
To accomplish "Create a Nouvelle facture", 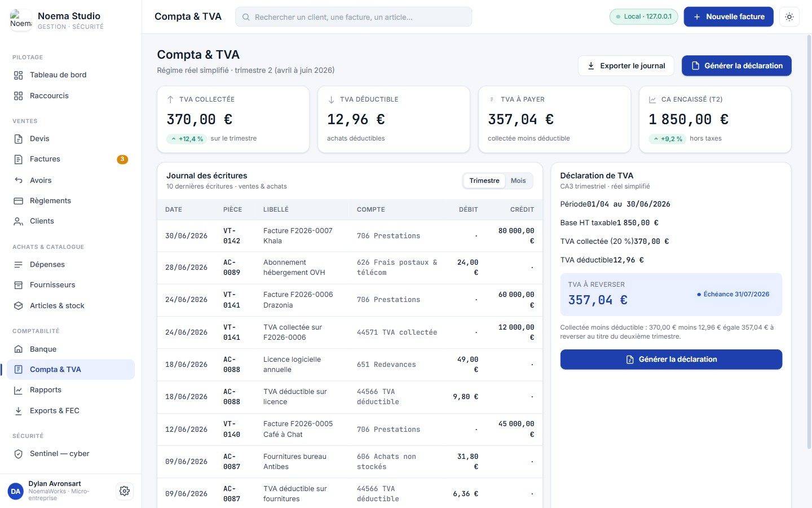I will [x=729, y=17].
